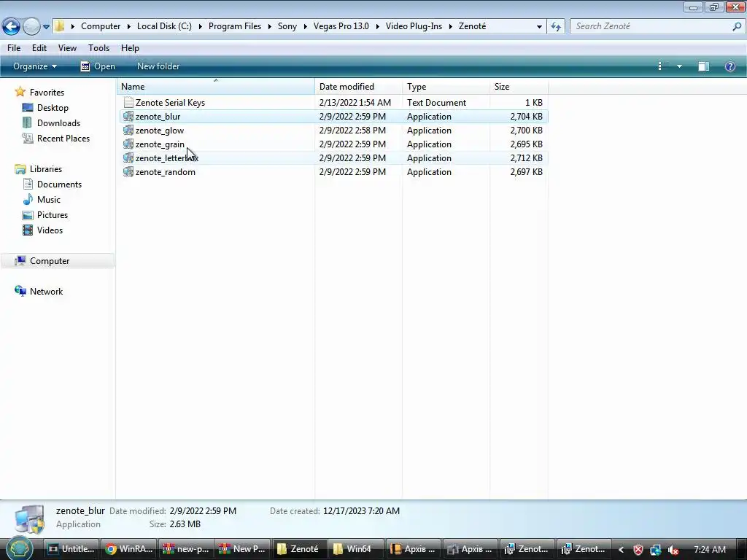Image resolution: width=747 pixels, height=560 pixels.
Task: Sort by the Type column header
Action: point(446,87)
